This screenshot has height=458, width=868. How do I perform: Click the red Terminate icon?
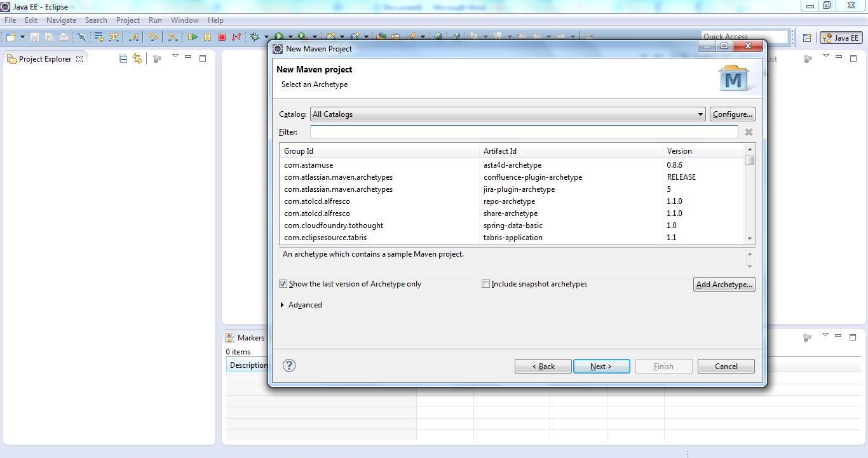222,37
